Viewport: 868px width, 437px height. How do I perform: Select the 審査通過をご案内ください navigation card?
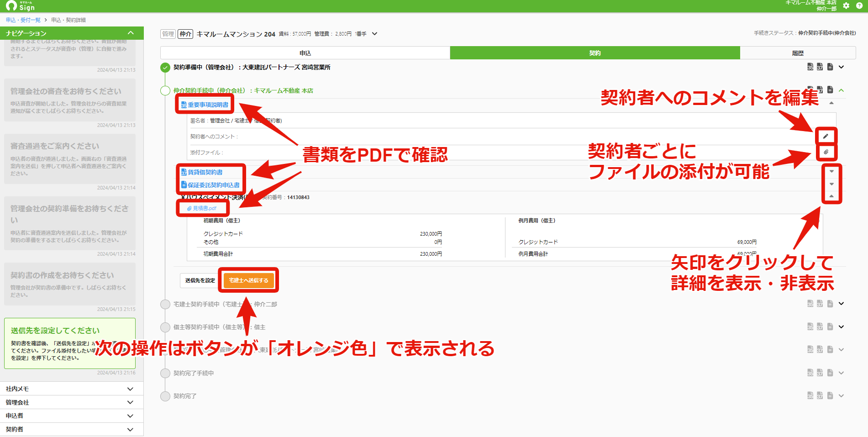(x=70, y=159)
